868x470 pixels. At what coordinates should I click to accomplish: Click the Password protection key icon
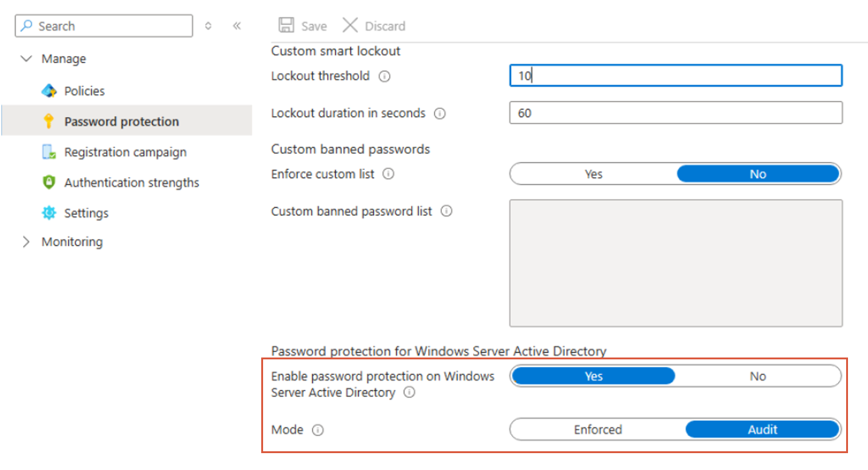click(49, 121)
